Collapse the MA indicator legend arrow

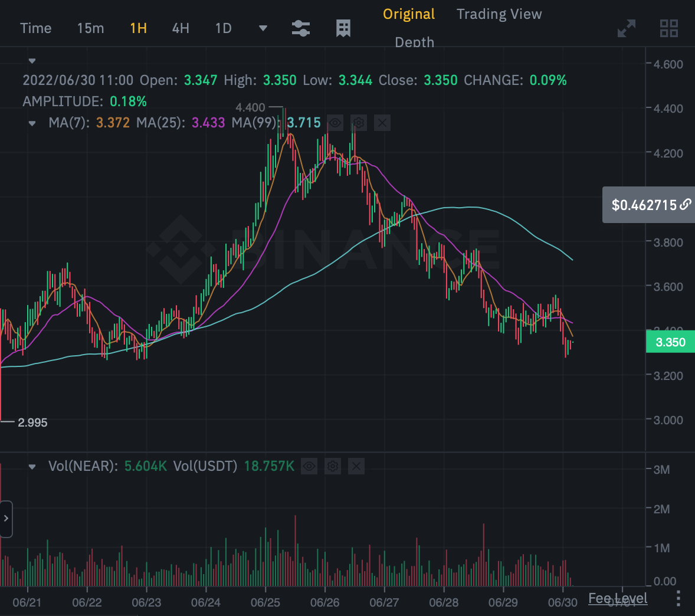point(32,123)
